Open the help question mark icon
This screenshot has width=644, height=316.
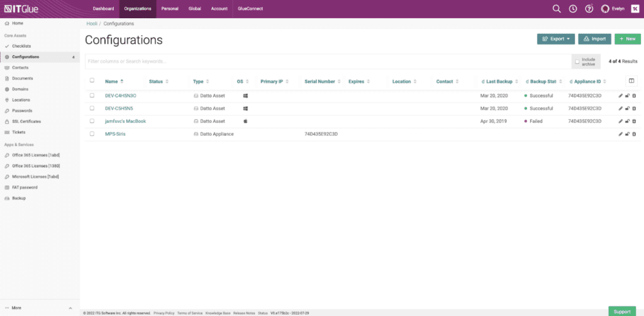click(589, 9)
